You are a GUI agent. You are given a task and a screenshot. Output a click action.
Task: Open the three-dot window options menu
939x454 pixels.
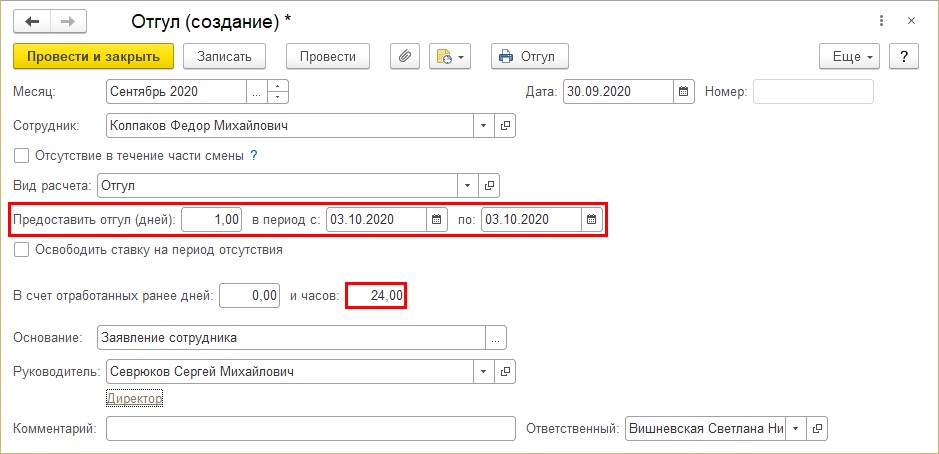pos(881,21)
